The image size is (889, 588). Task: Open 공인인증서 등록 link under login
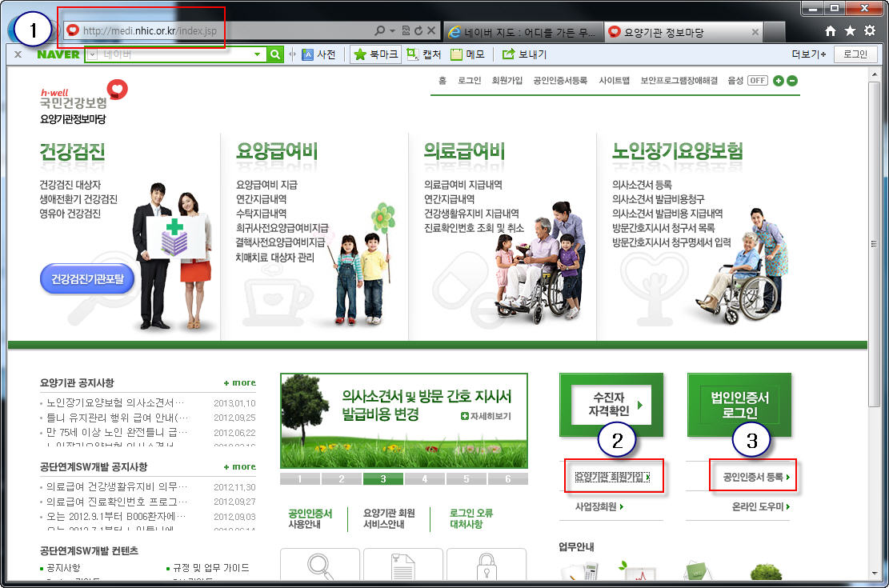point(756,478)
